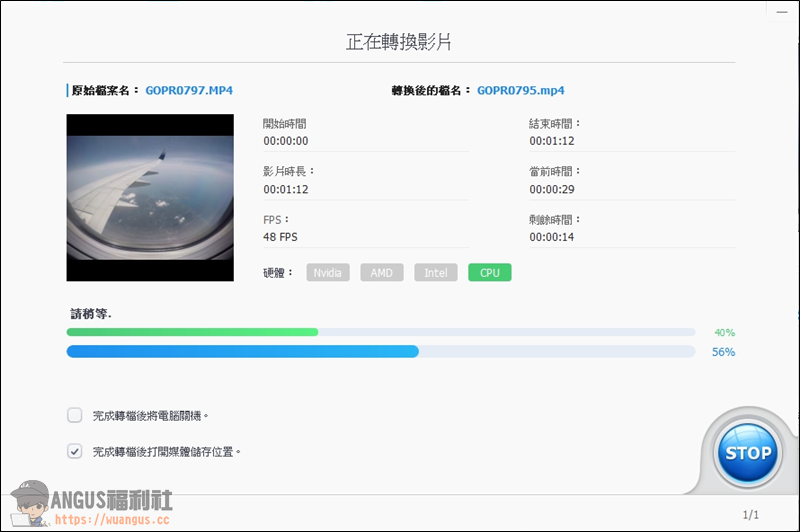Uncheck open media storage location after conversion
This screenshot has width=800, height=532.
tap(74, 451)
